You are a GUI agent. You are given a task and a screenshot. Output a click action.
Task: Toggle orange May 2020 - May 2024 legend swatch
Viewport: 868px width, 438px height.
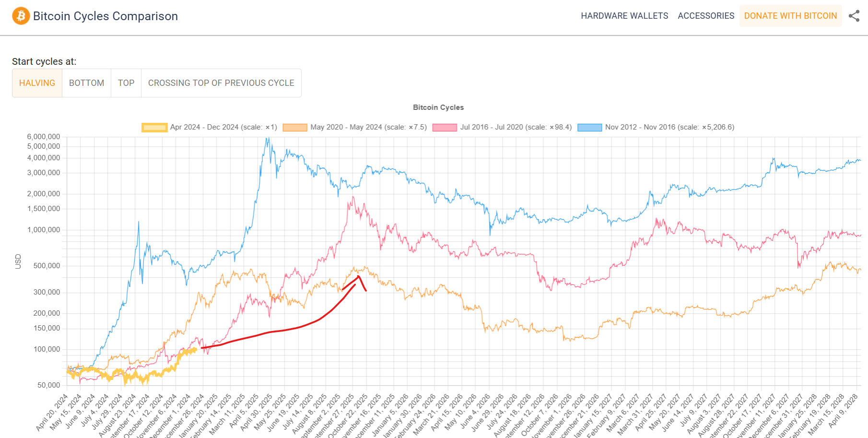pyautogui.click(x=295, y=127)
